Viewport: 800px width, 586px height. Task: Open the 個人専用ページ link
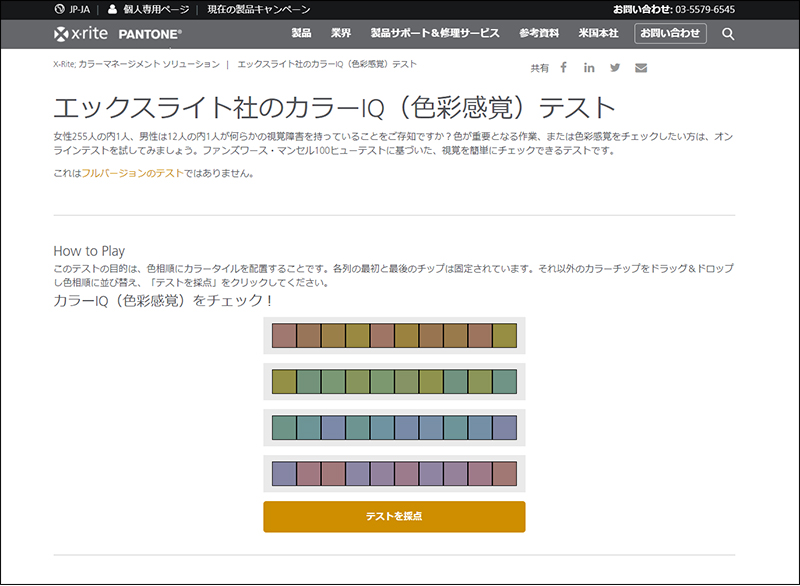point(156,9)
